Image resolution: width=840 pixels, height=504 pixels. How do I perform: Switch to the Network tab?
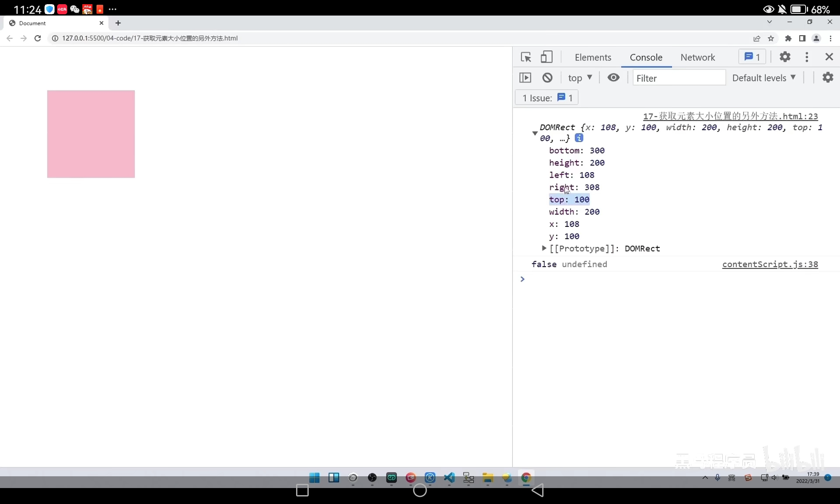tap(698, 57)
